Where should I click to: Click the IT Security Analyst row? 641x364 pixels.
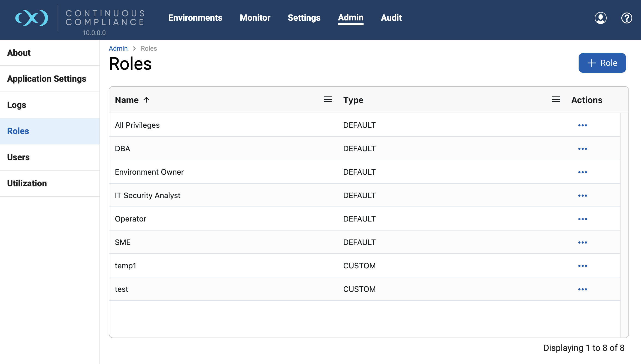pyautogui.click(x=147, y=196)
